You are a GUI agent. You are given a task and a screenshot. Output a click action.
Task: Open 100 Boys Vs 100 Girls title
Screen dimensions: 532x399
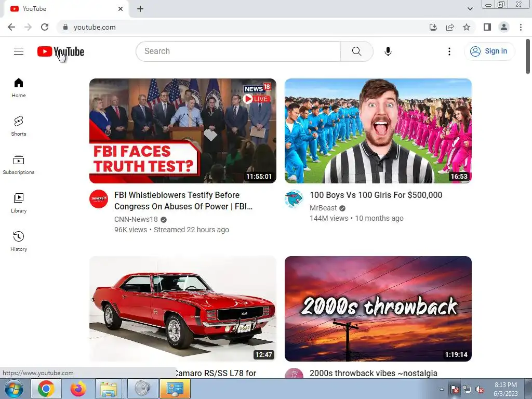[376, 195]
